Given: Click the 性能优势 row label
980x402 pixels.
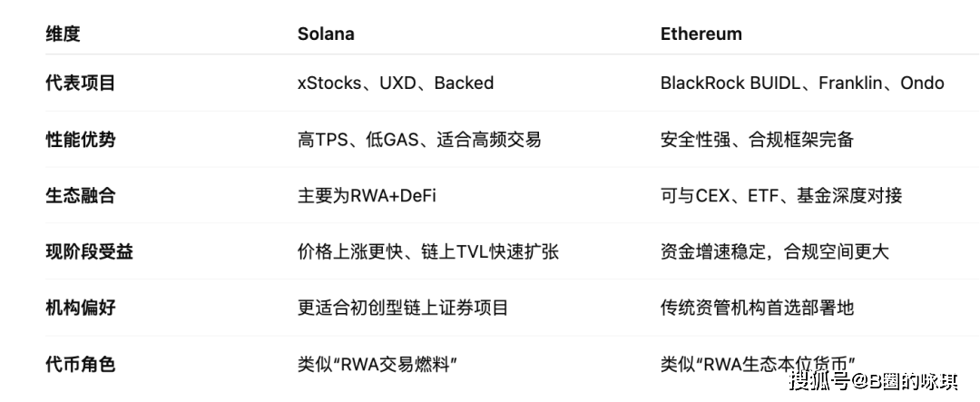Looking at the screenshot, I should point(81,139).
